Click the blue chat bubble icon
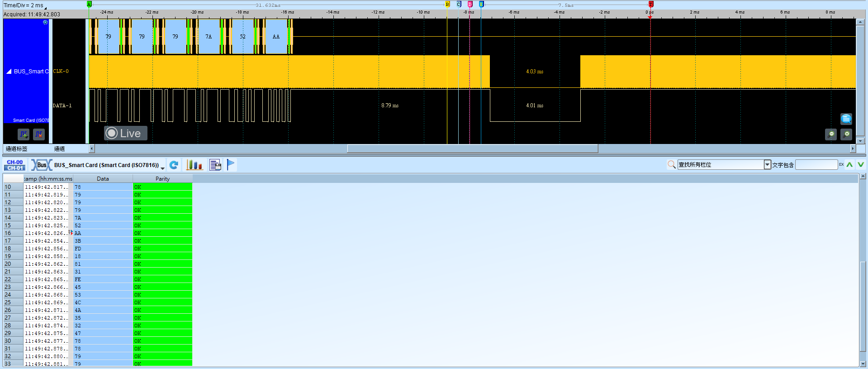868x369 pixels. coord(846,119)
